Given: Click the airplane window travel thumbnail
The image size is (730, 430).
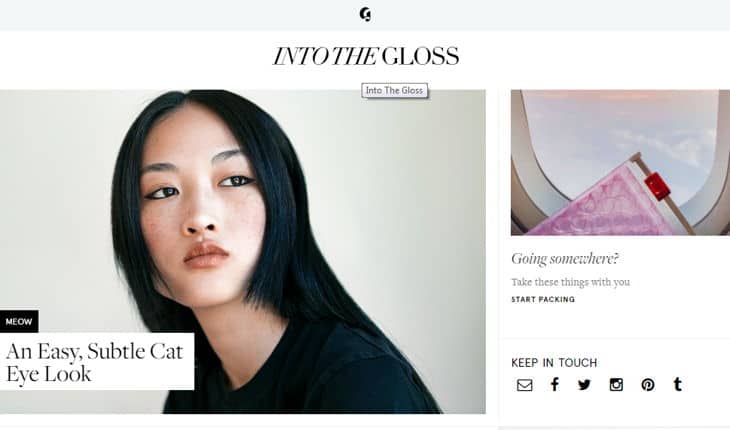Looking at the screenshot, I should [620, 162].
